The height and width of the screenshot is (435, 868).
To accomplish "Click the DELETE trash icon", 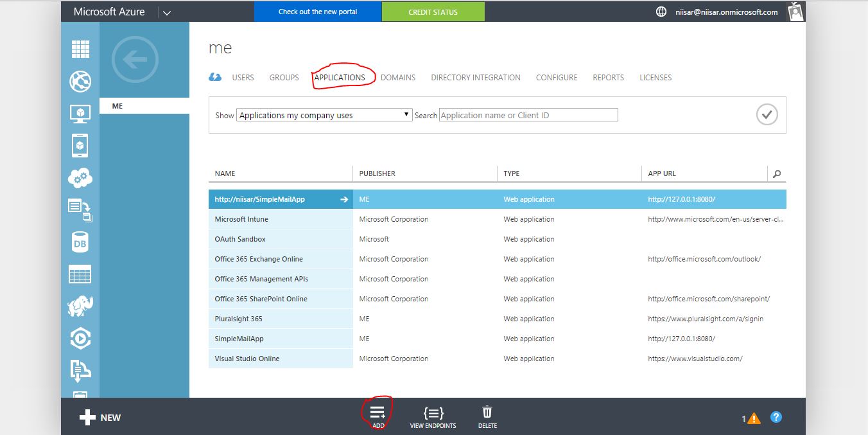I will [487, 416].
